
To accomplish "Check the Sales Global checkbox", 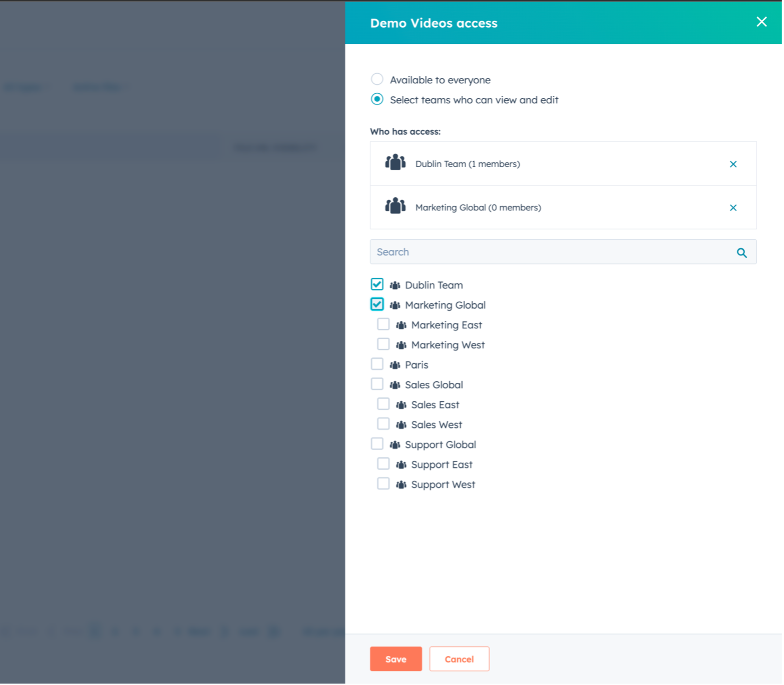I will click(378, 385).
